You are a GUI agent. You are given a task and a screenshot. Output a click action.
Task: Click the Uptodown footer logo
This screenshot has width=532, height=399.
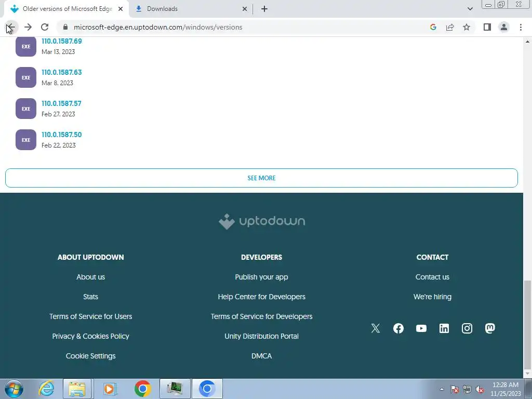(262, 221)
